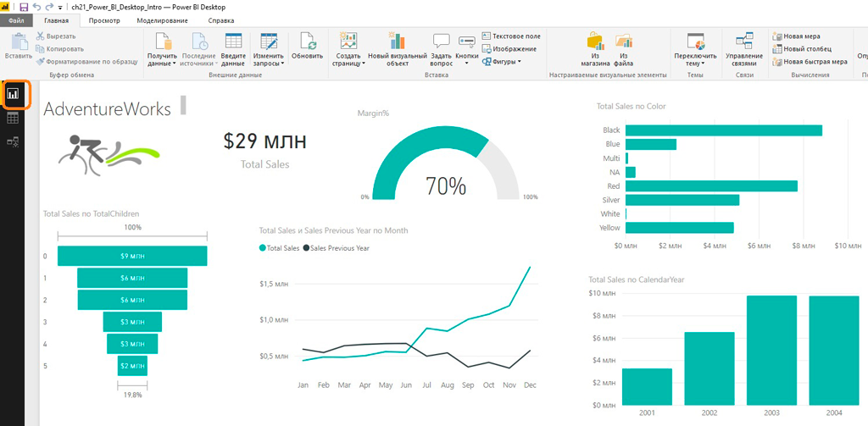Select the Blue bar in color chart
Image resolution: width=868 pixels, height=426 pixels.
click(651, 144)
